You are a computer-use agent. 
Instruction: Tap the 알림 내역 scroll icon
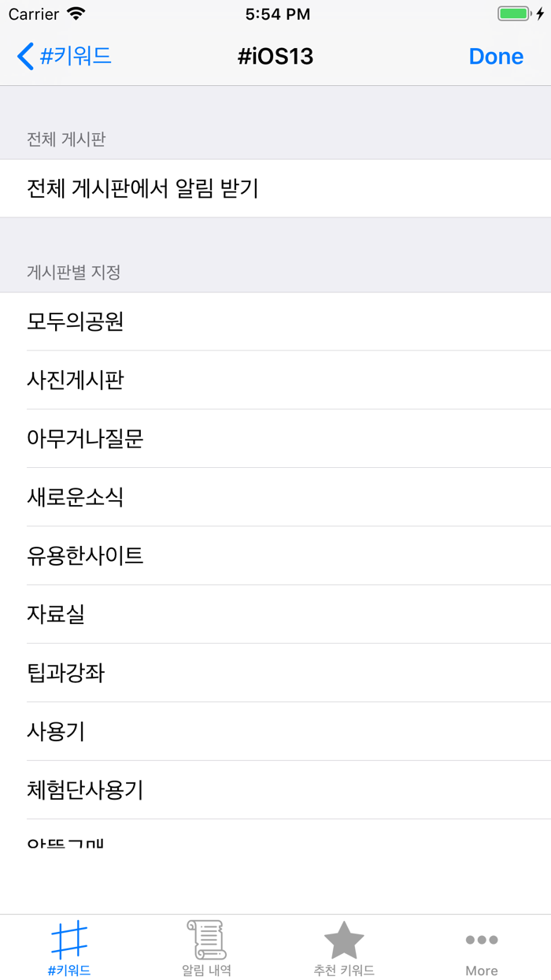pos(206,939)
